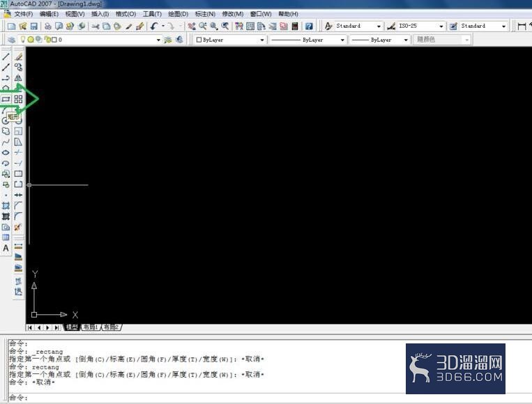Undo the last action
This screenshot has height=404, width=532.
(154, 26)
